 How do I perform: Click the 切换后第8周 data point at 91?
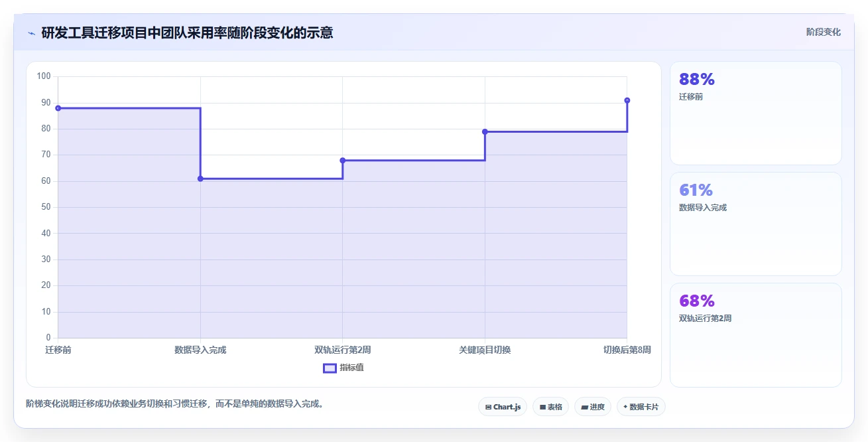[627, 100]
